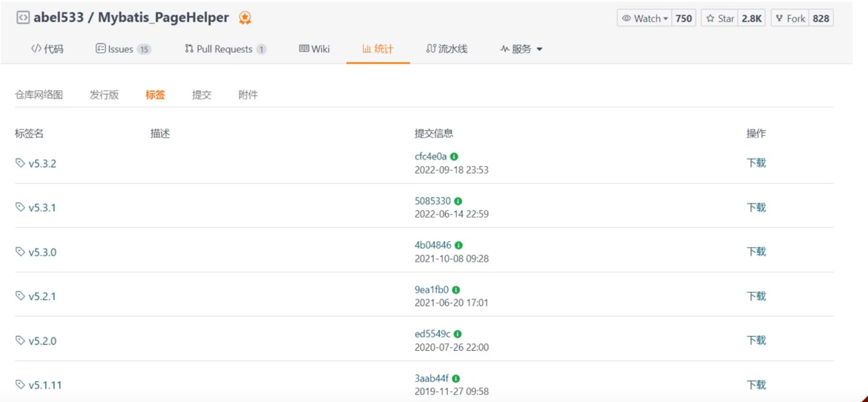Download tag v5.1.11 via 下载
This screenshot has width=868, height=402.
(756, 385)
